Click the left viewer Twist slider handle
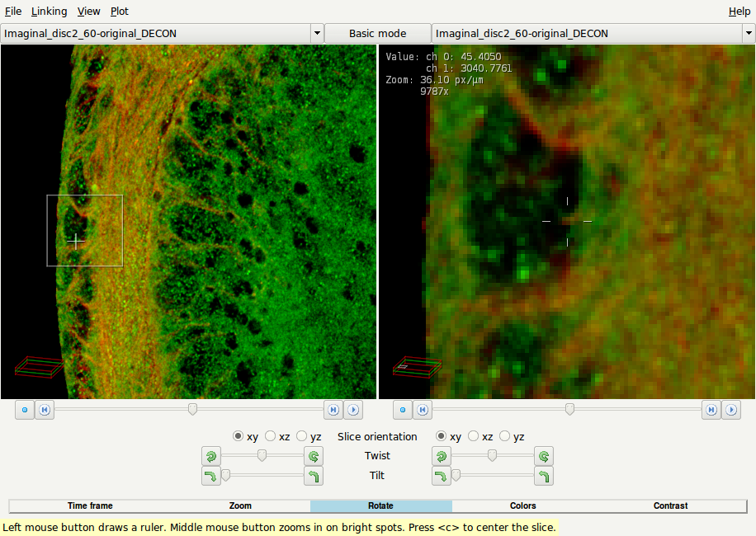 (x=262, y=455)
